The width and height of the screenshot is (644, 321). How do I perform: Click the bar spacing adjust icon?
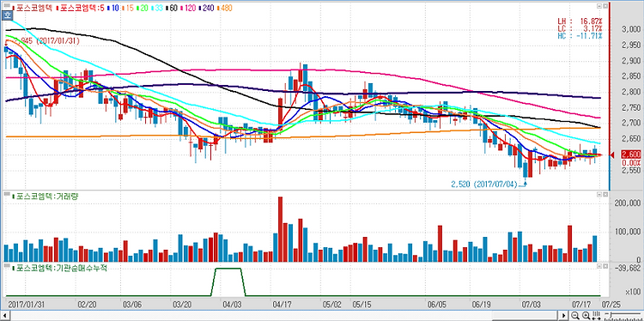597,315
